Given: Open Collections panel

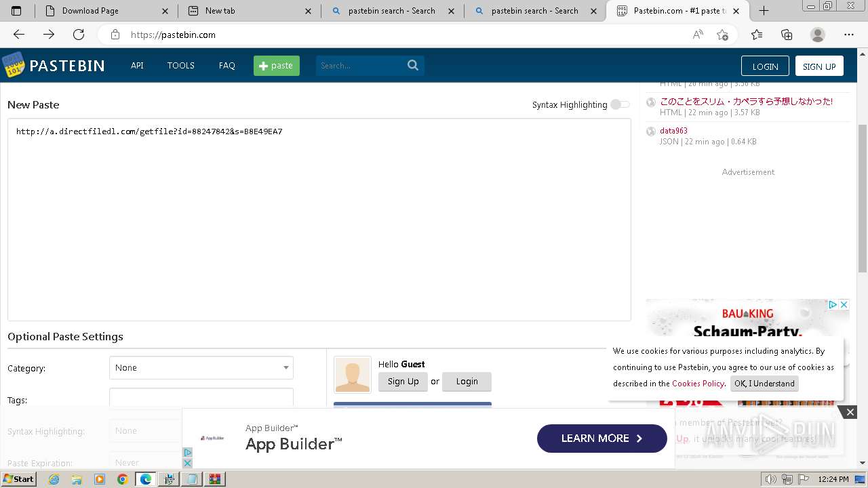Looking at the screenshot, I should pyautogui.click(x=787, y=35).
